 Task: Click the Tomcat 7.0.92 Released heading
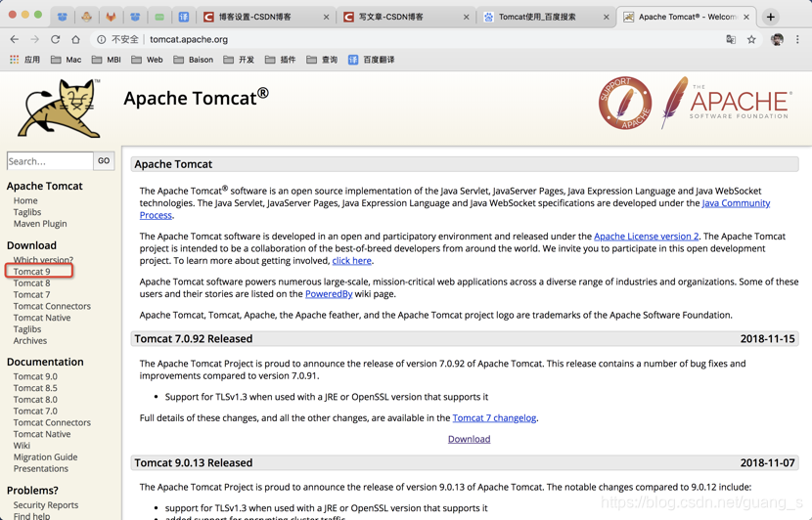pyautogui.click(x=194, y=339)
